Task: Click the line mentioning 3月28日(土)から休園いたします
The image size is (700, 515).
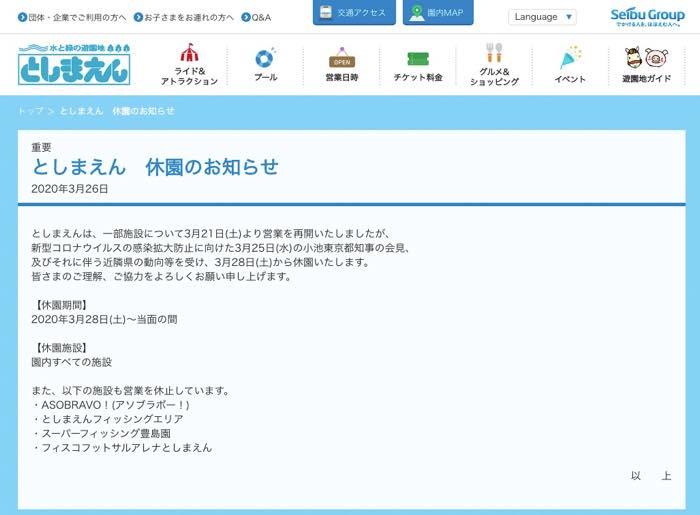Action: [x=201, y=262]
